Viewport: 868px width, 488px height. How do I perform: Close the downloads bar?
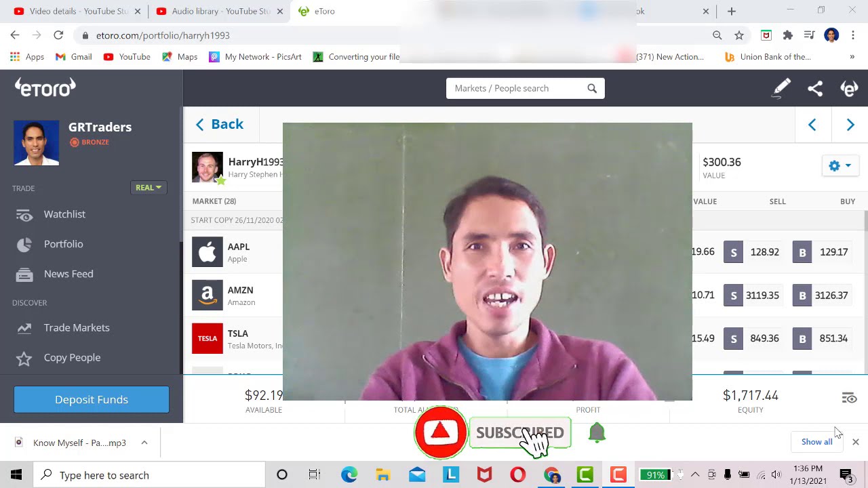pyautogui.click(x=855, y=442)
